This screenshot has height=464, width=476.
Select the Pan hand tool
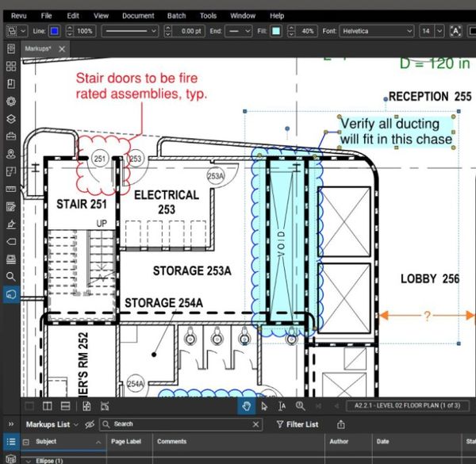click(246, 406)
